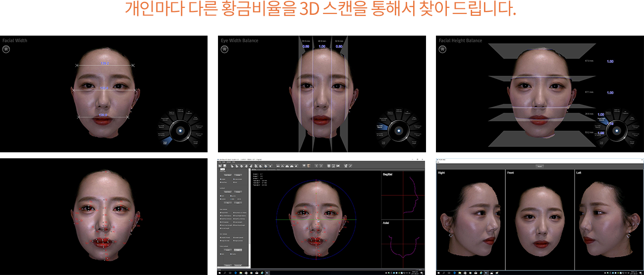Click the round R home icon in Facial Height Balance screen

[x=442, y=49]
